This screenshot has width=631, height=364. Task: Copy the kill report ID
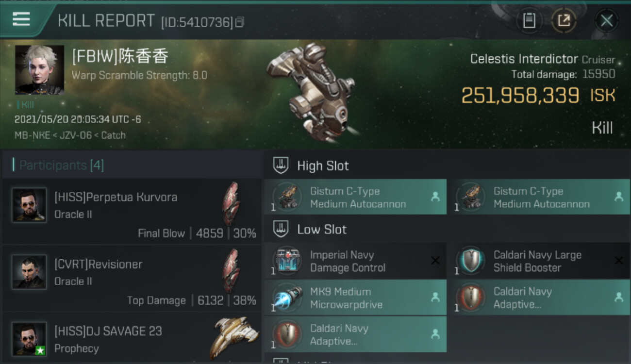239,22
